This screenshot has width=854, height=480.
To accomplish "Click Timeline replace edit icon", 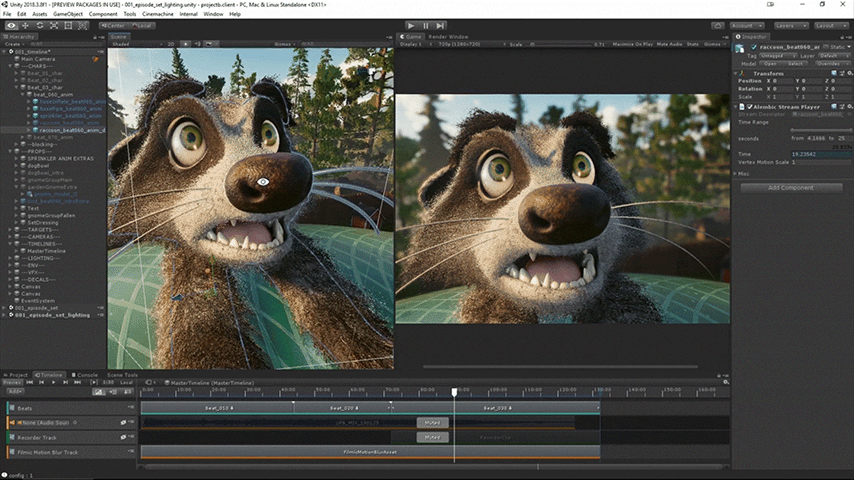I will (127, 392).
